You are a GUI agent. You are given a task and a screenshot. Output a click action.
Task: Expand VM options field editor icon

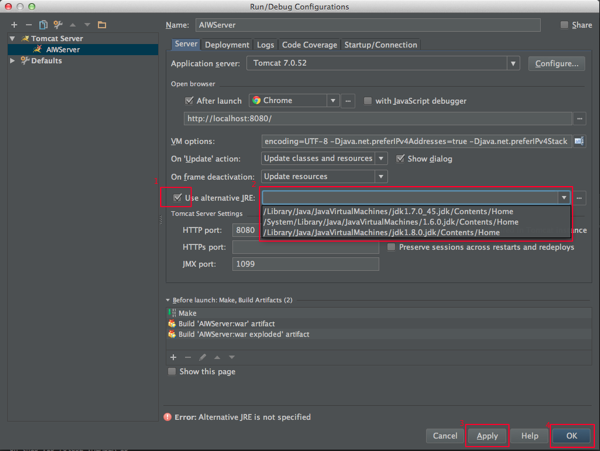coord(579,141)
